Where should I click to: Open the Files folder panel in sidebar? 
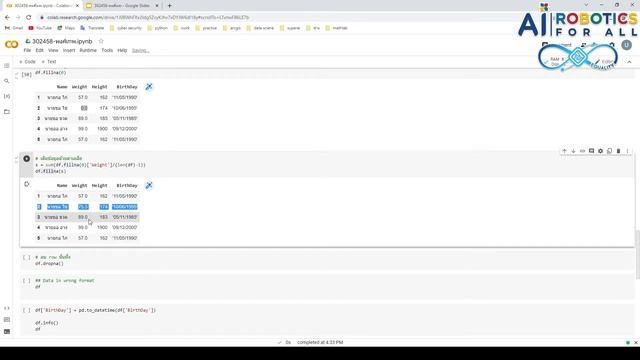pyautogui.click(x=7, y=111)
